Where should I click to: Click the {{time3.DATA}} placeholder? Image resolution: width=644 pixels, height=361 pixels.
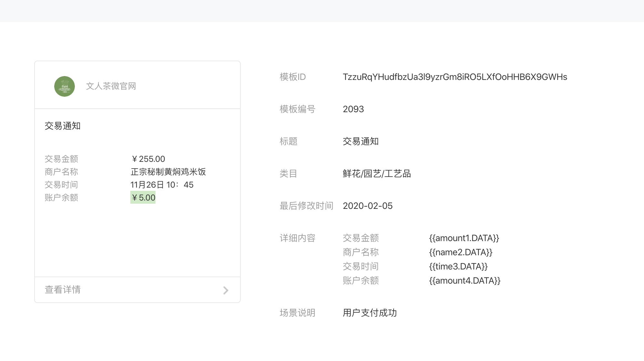pos(458,267)
